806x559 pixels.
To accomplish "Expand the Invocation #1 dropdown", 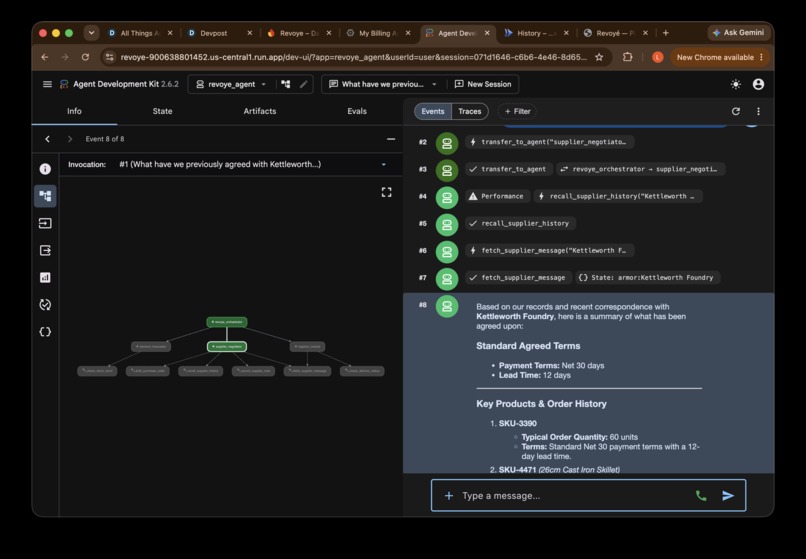I will click(x=383, y=165).
